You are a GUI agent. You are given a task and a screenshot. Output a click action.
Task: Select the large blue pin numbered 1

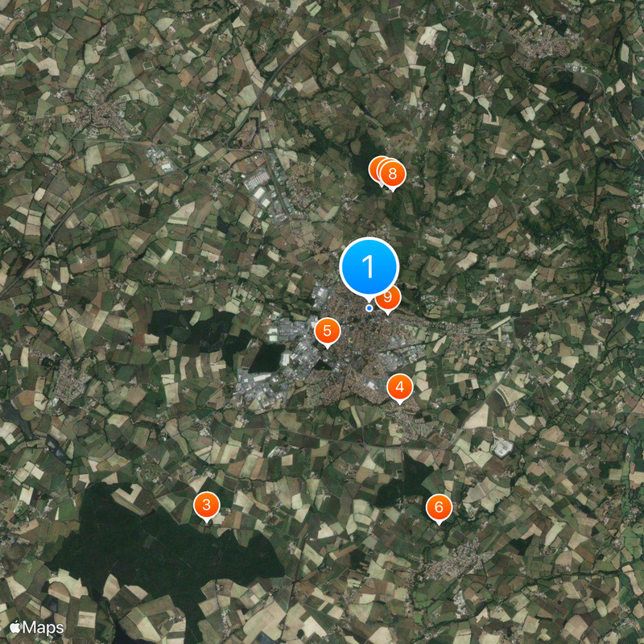coord(369,267)
